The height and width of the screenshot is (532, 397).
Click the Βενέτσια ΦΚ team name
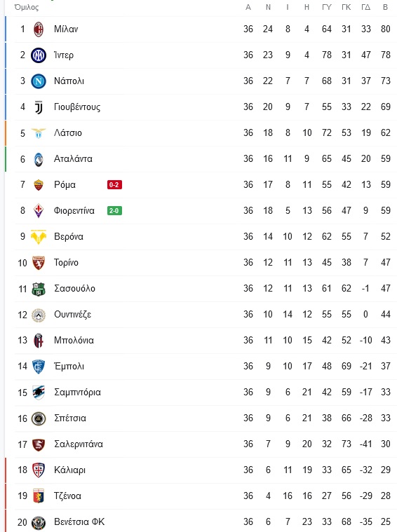point(79,521)
